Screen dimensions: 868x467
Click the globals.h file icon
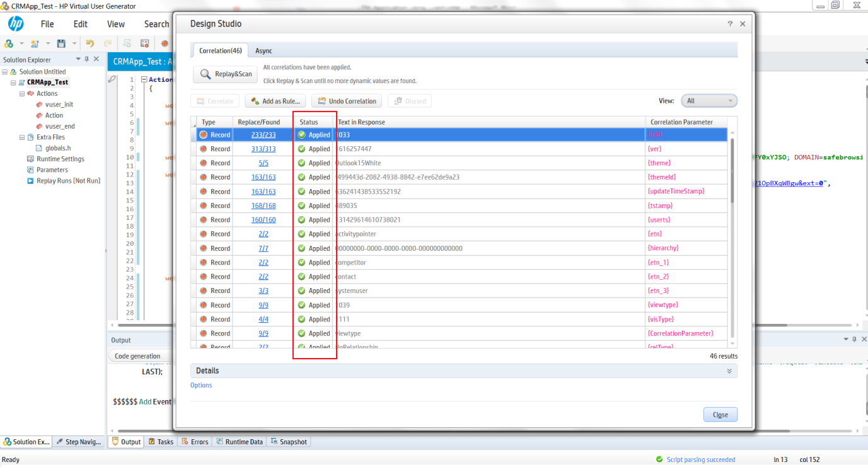[x=39, y=148]
